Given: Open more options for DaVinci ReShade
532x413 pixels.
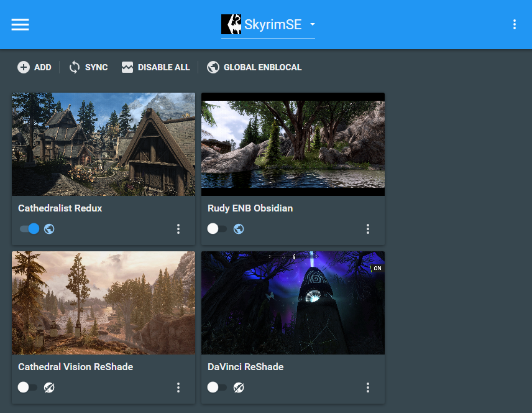Looking at the screenshot, I should tap(368, 387).
